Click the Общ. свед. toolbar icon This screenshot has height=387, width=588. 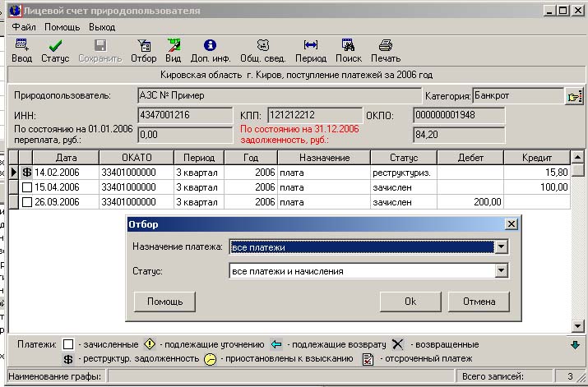click(262, 51)
